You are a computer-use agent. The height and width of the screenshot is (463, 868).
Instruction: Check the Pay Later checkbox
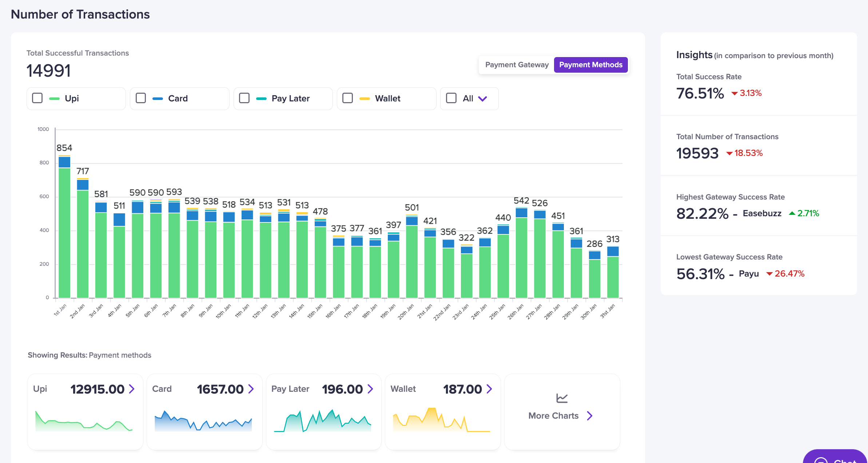click(244, 98)
